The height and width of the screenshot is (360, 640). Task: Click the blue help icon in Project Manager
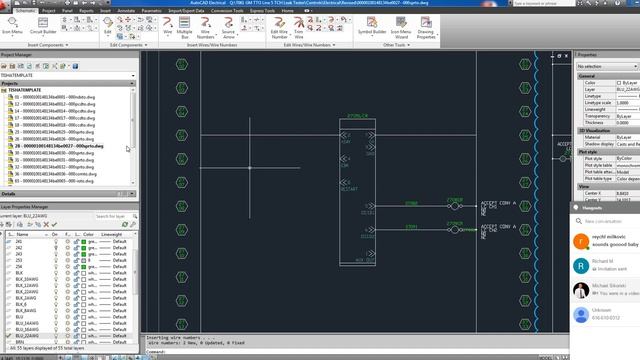pyautogui.click(x=75, y=66)
